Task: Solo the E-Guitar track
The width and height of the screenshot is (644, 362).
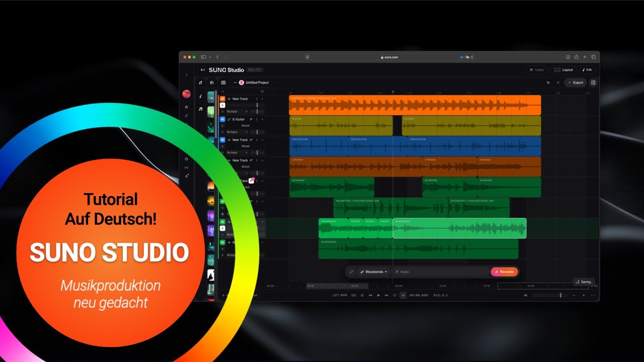Action: click(x=222, y=126)
